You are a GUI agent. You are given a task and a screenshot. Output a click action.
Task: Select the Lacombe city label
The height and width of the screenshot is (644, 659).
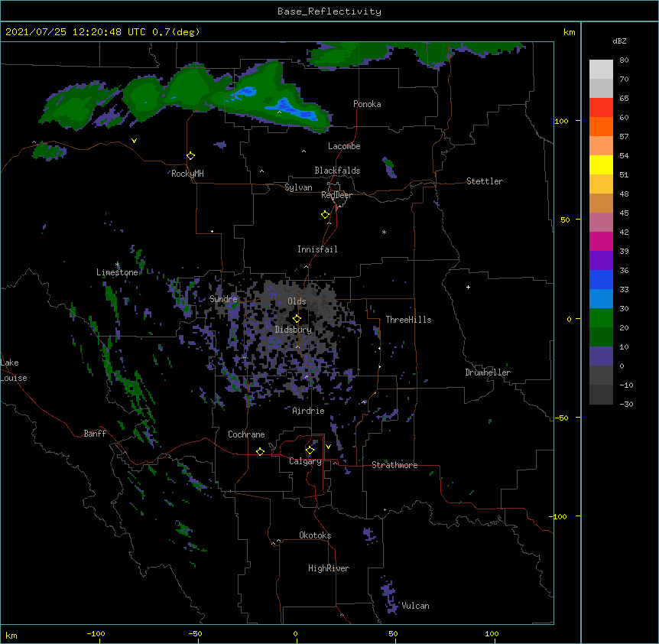coord(344,146)
